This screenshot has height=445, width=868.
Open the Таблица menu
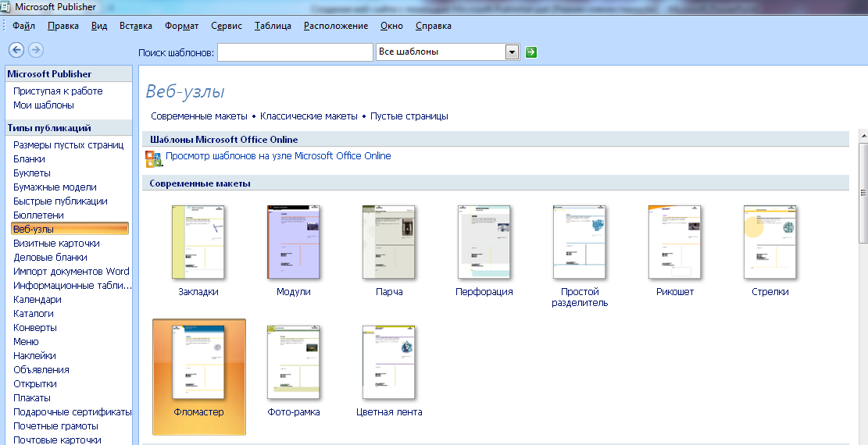click(273, 26)
